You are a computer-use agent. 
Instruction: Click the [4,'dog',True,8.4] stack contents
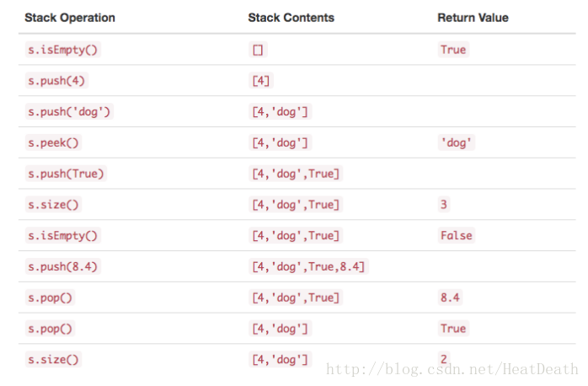[308, 266]
